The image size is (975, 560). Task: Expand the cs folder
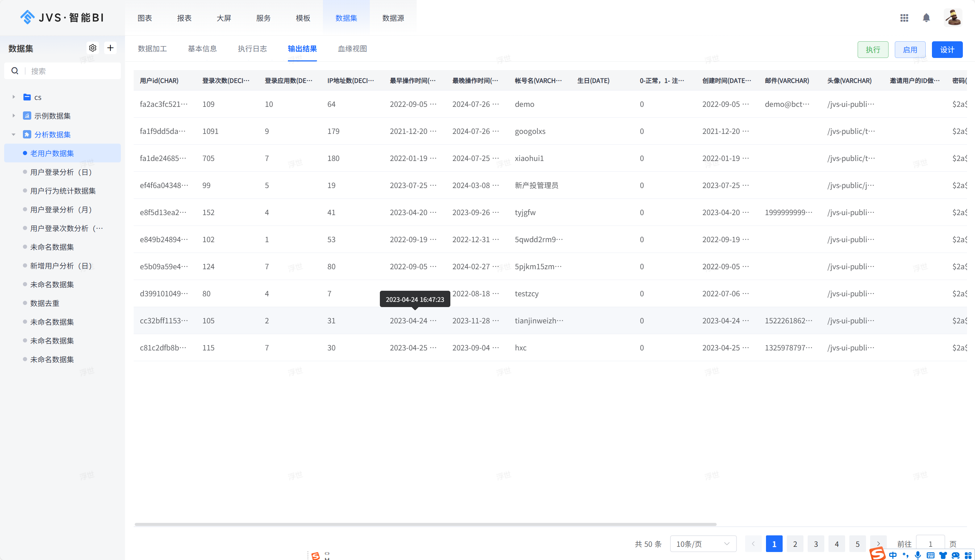[x=14, y=97]
